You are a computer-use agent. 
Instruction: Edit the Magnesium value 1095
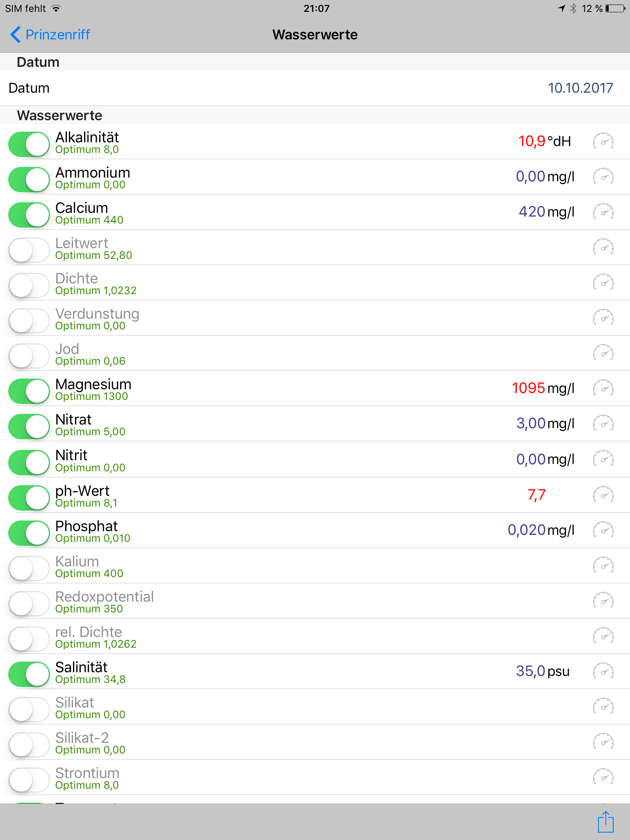coord(528,388)
